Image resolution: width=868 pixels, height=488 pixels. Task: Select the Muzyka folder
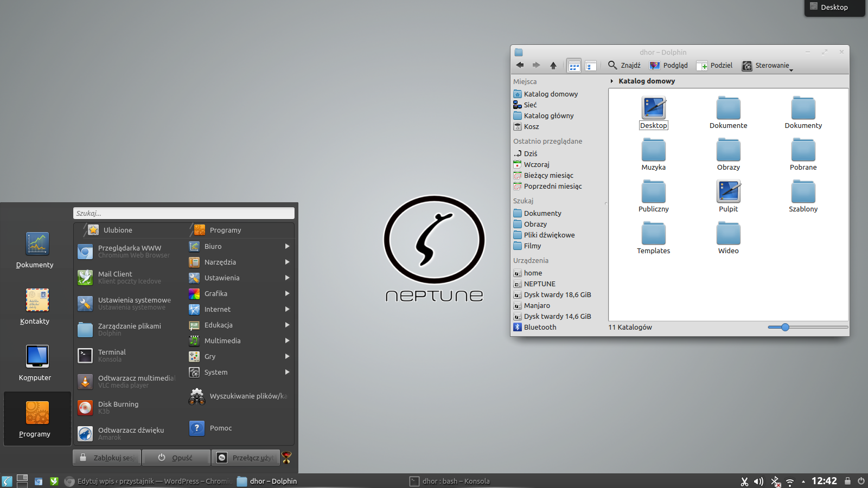[654, 155]
